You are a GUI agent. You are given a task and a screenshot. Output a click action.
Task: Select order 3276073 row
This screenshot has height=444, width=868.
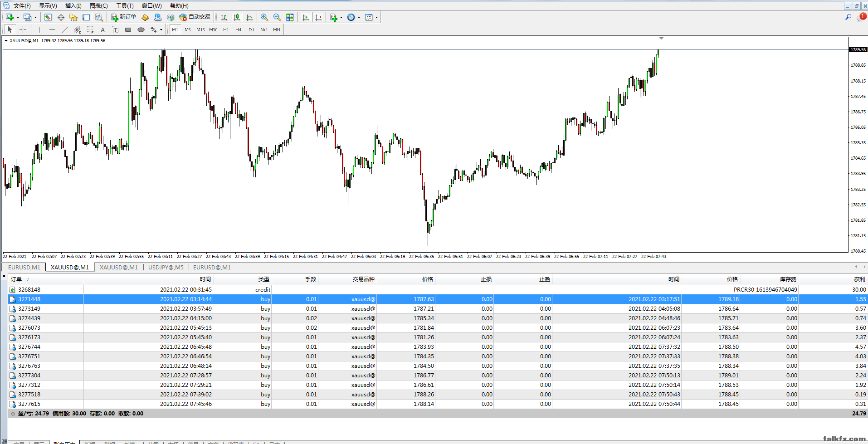[438, 328]
